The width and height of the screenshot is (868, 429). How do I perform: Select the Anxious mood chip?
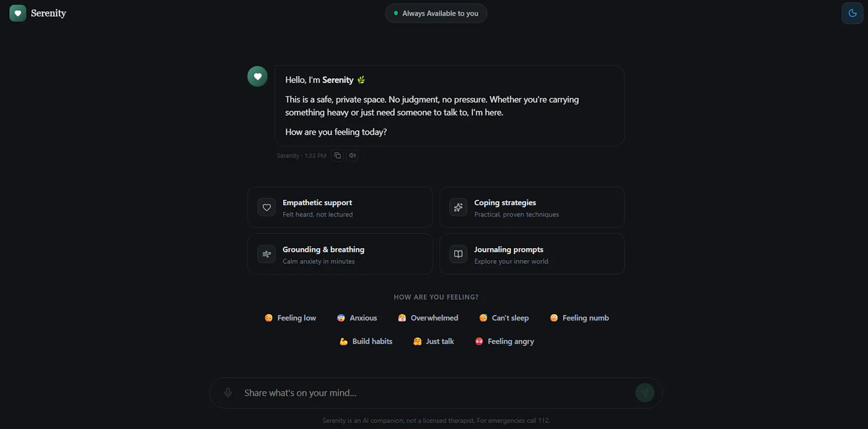point(357,318)
